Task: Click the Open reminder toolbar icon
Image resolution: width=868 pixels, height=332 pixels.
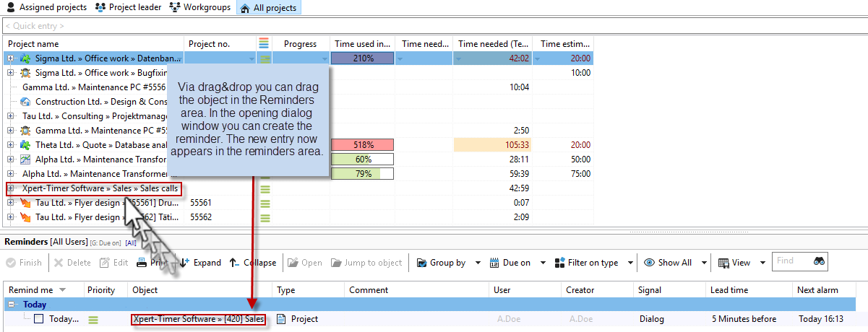Action: [x=293, y=263]
